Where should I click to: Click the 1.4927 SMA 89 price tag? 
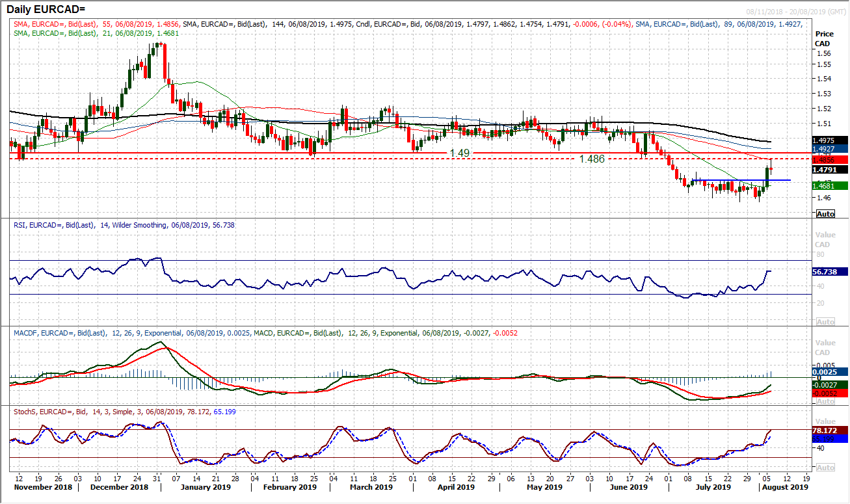pos(830,149)
